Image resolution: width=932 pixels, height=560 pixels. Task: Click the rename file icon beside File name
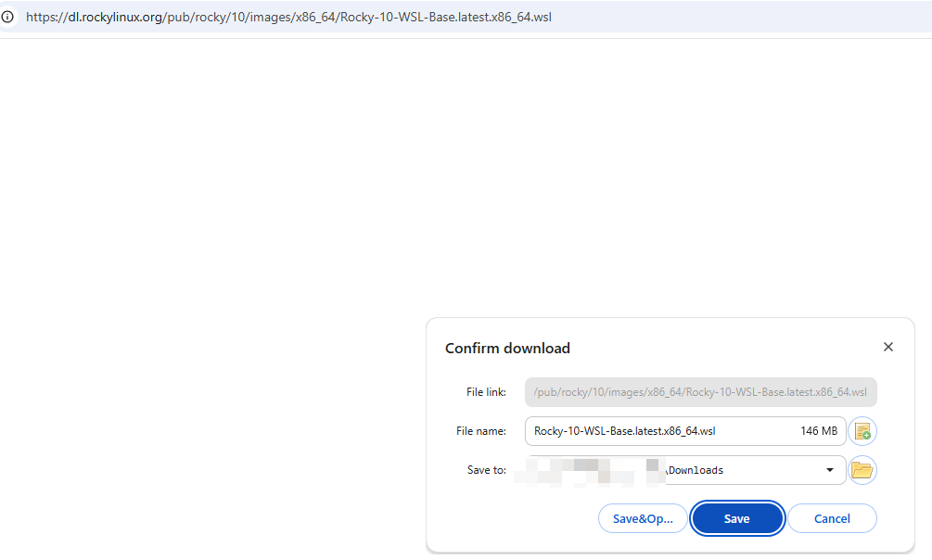tap(862, 431)
